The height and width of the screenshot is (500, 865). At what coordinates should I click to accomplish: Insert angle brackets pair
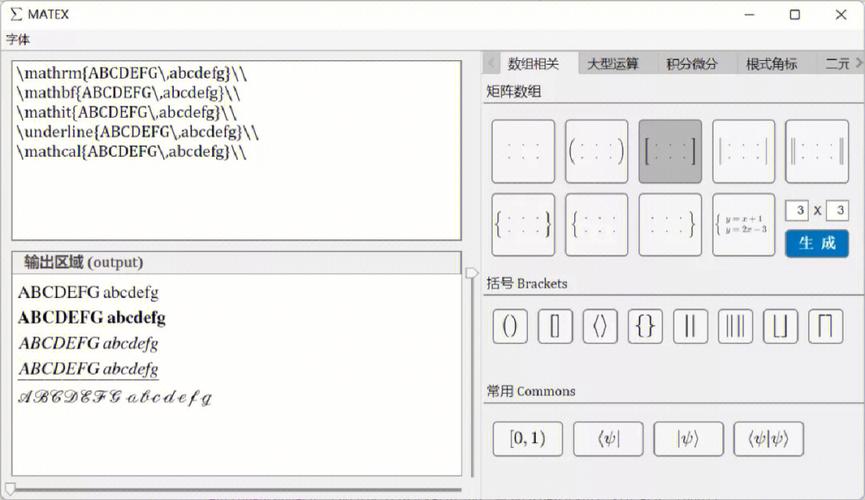tap(600, 326)
